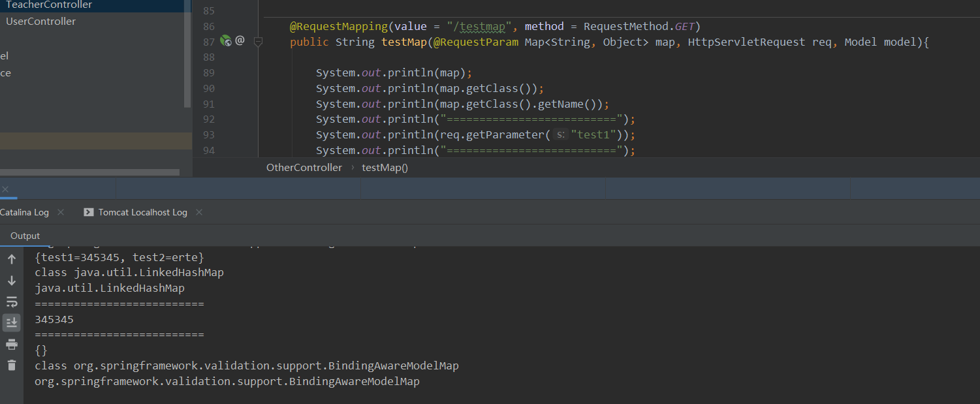The image size is (980, 404).
Task: Switch to the Tomcat Localhost Log tab
Action: point(142,212)
